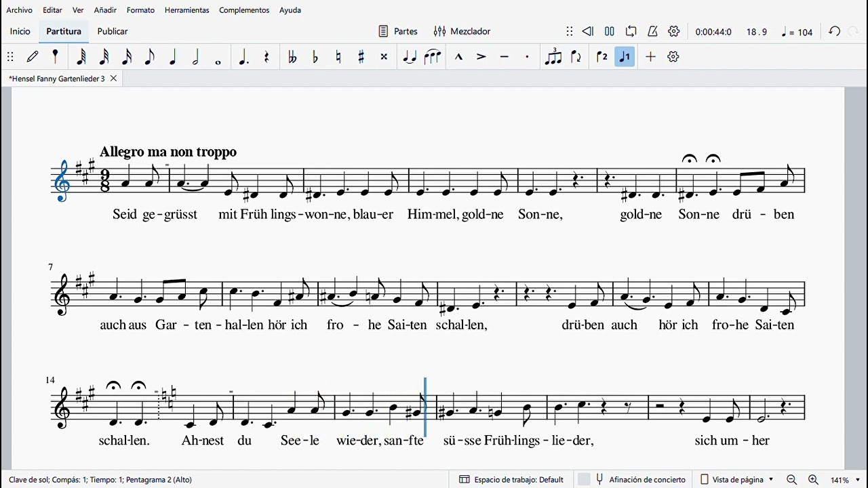868x488 pixels.
Task: Switch to the Publicar tab
Action: pyautogui.click(x=113, y=31)
